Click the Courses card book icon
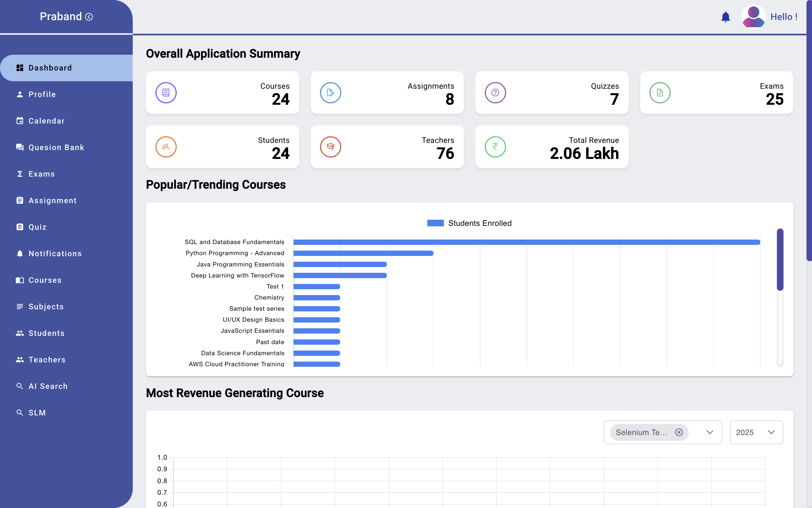This screenshot has width=812, height=508. tap(166, 93)
